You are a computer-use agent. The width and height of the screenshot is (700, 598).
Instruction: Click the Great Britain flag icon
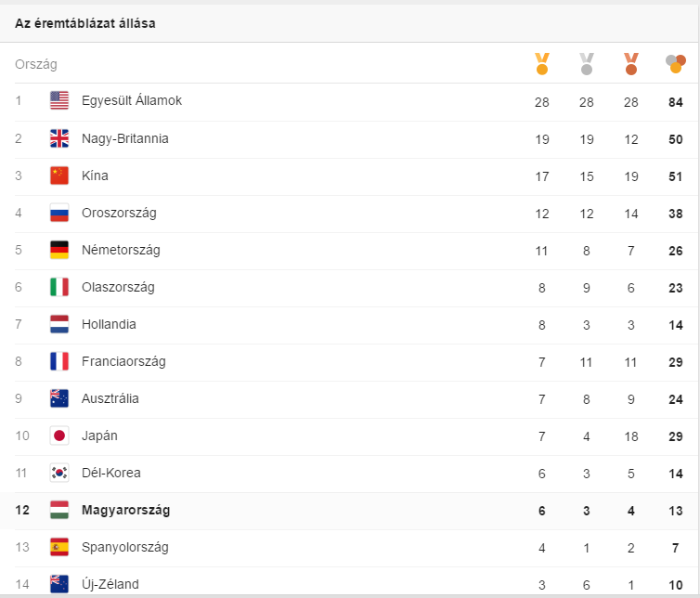(59, 138)
